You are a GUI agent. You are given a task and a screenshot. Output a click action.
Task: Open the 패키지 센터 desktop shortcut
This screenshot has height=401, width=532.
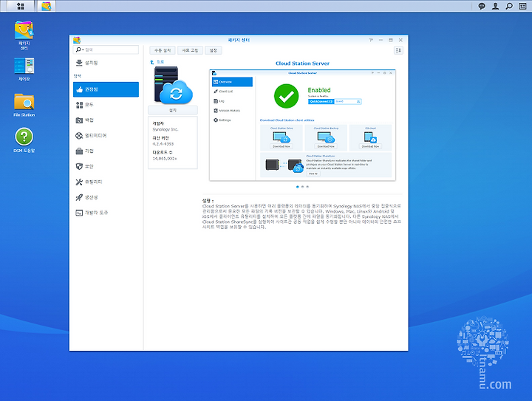click(x=24, y=35)
